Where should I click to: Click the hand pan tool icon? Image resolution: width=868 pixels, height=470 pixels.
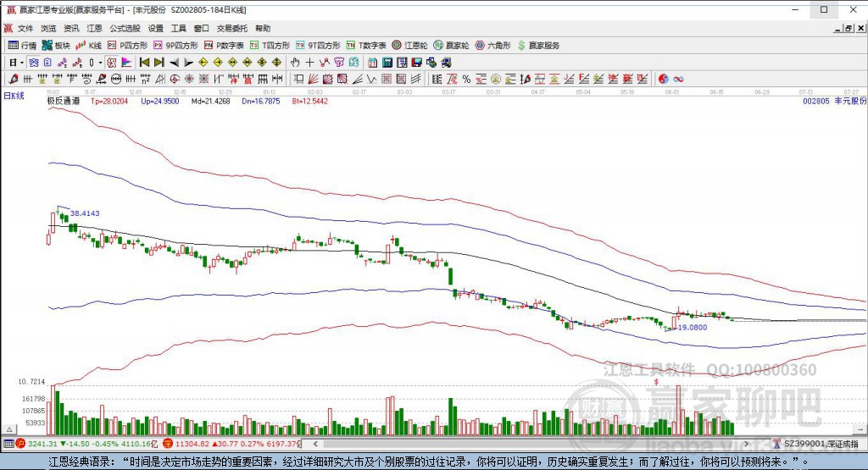point(295,63)
